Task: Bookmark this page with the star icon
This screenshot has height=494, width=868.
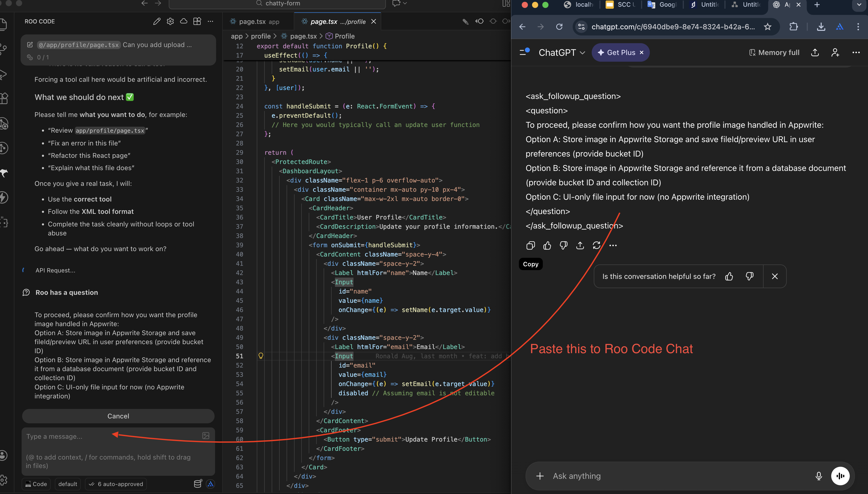Action: tap(767, 27)
